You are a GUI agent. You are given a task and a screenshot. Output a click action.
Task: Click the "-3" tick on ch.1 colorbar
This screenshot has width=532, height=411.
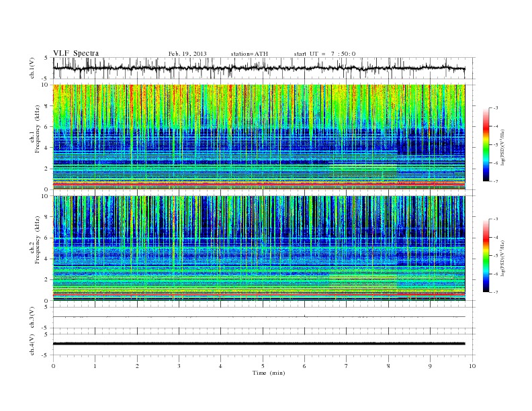tap(495, 108)
